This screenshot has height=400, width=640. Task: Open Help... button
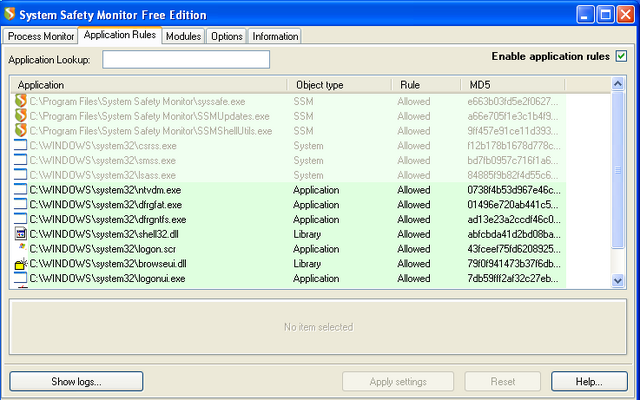click(x=589, y=381)
